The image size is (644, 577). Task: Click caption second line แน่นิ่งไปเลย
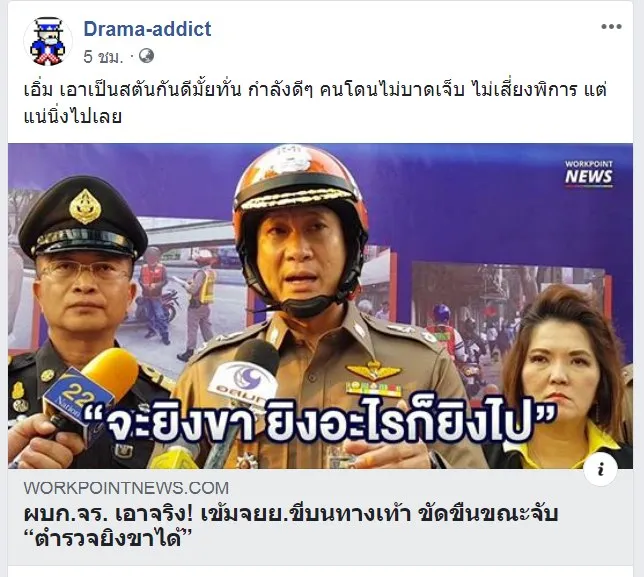73,116
